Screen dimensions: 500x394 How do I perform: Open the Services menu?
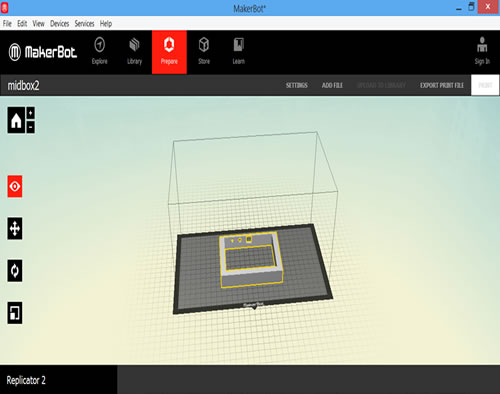[84, 24]
